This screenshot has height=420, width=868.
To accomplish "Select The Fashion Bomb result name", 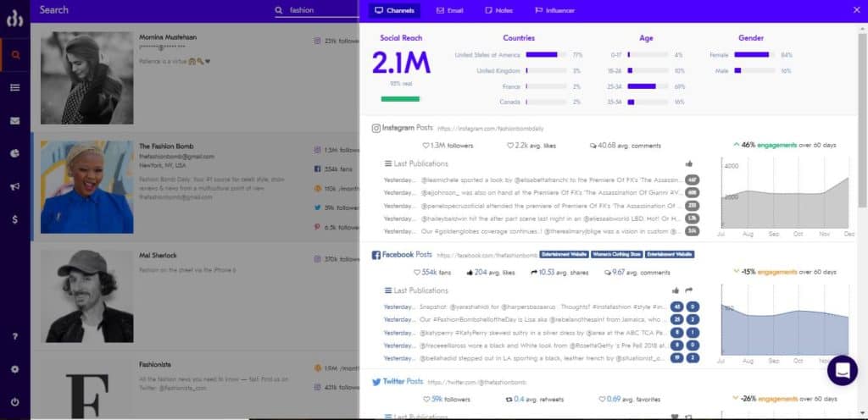I will pos(166,146).
